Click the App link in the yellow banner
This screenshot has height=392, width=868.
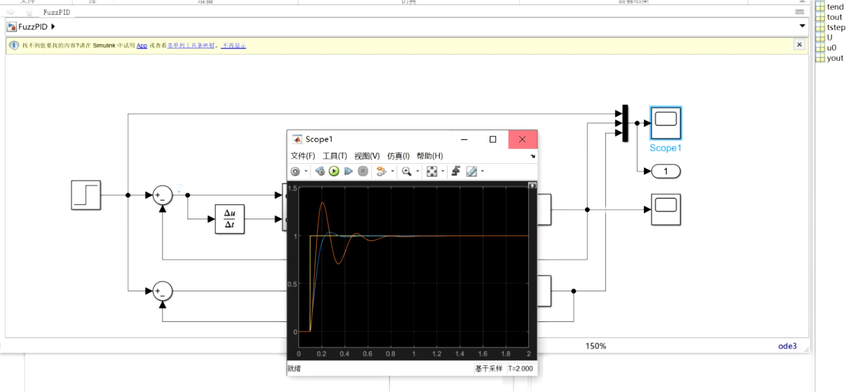coord(142,45)
